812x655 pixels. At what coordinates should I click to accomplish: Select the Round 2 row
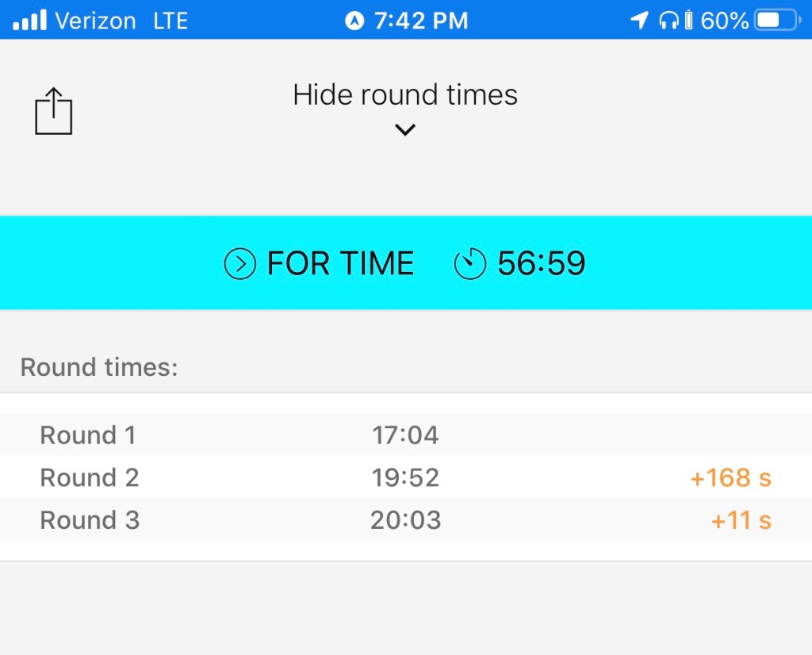pos(90,477)
